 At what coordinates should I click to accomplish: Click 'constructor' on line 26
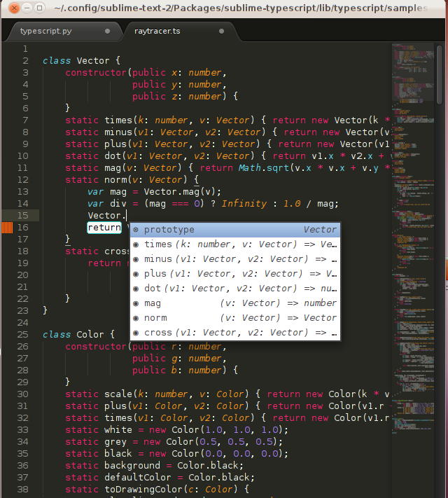[x=96, y=347]
